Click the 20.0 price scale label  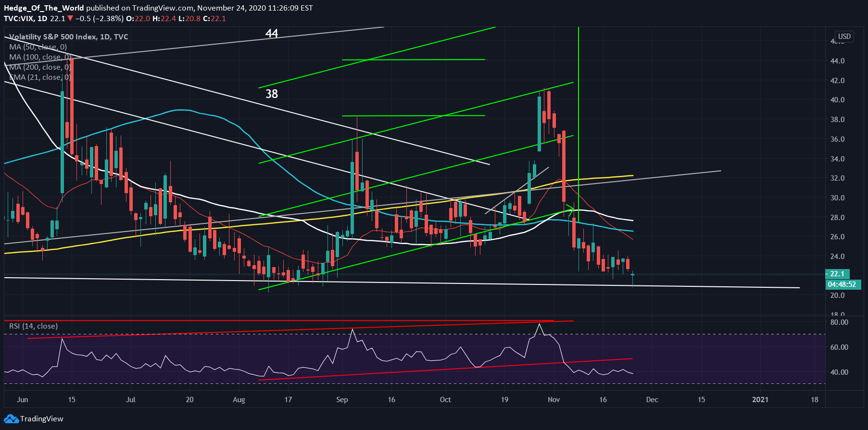coord(837,295)
